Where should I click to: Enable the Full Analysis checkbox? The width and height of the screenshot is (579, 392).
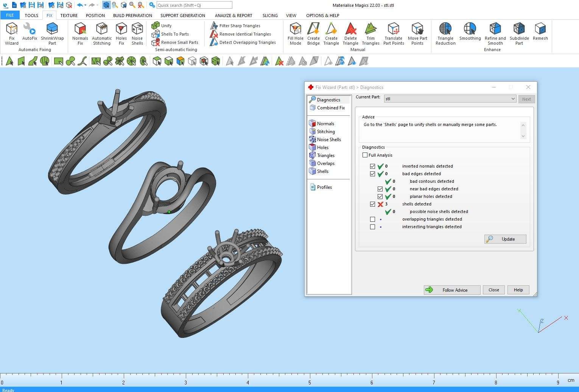pos(365,155)
